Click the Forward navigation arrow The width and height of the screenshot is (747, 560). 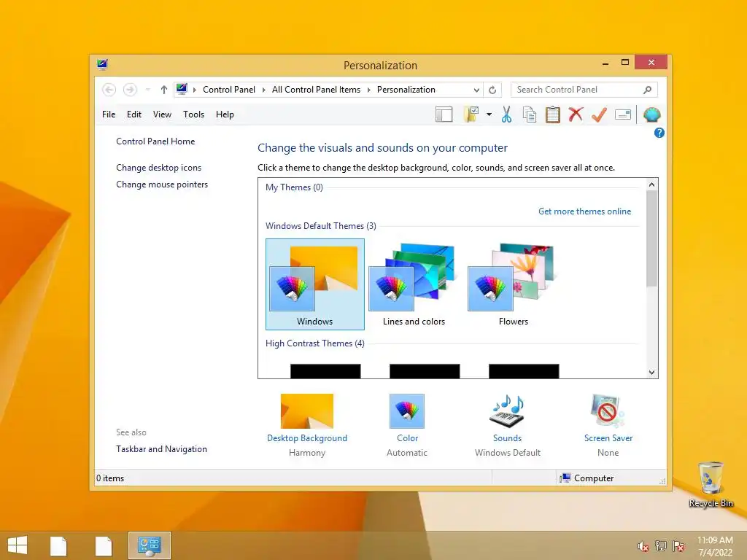pos(130,90)
